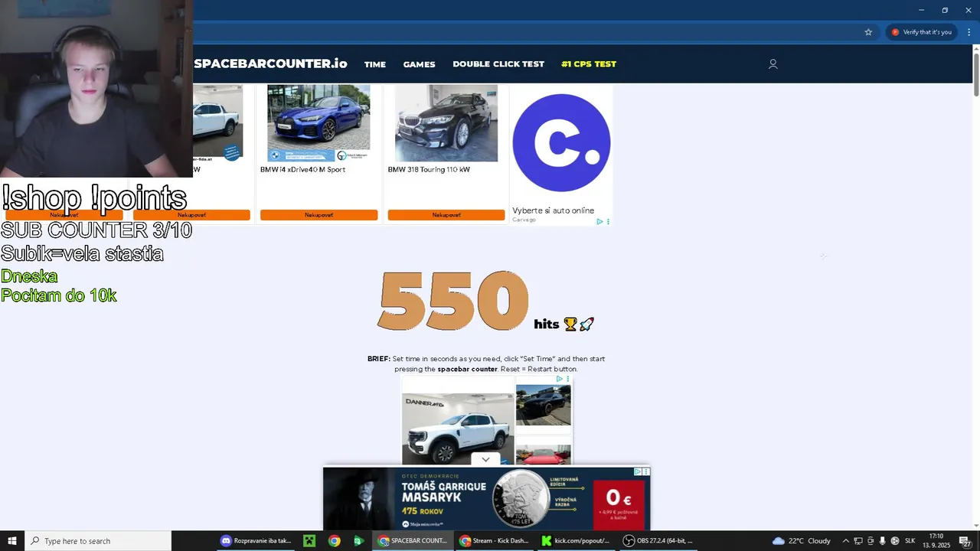Screen dimensions: 980x551
Task: Open the Windows Start menu
Action: (x=12, y=541)
